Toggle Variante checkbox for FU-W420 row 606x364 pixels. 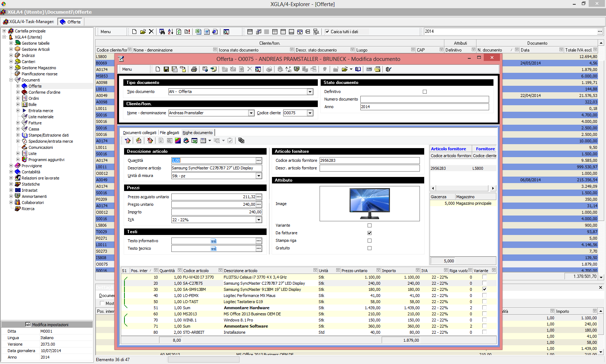click(x=484, y=277)
